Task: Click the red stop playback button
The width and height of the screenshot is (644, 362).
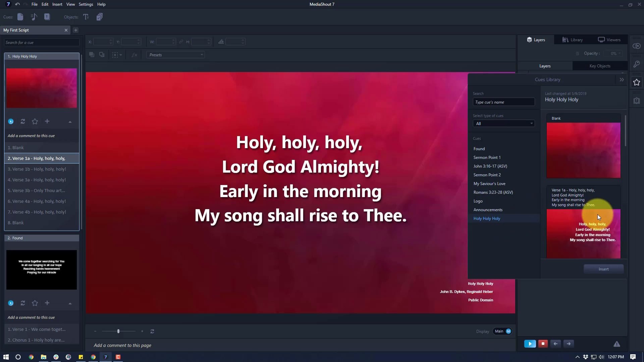Action: click(x=543, y=344)
